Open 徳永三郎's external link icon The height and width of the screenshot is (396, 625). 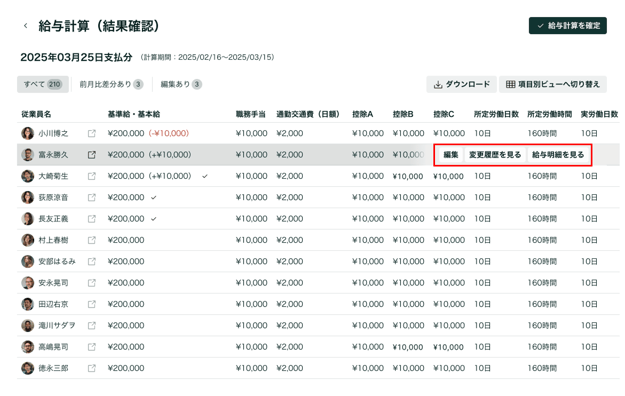point(92,368)
